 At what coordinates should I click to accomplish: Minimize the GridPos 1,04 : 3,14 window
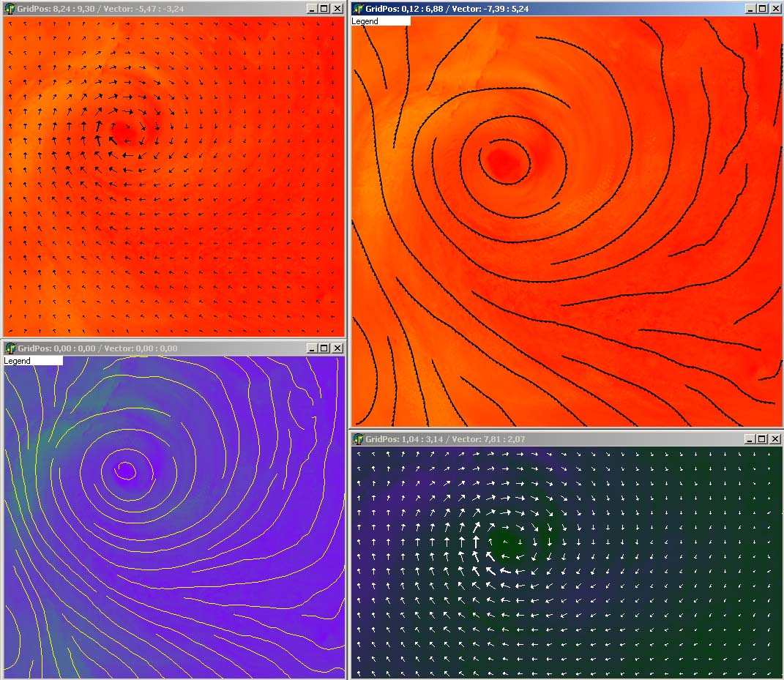coord(751,439)
